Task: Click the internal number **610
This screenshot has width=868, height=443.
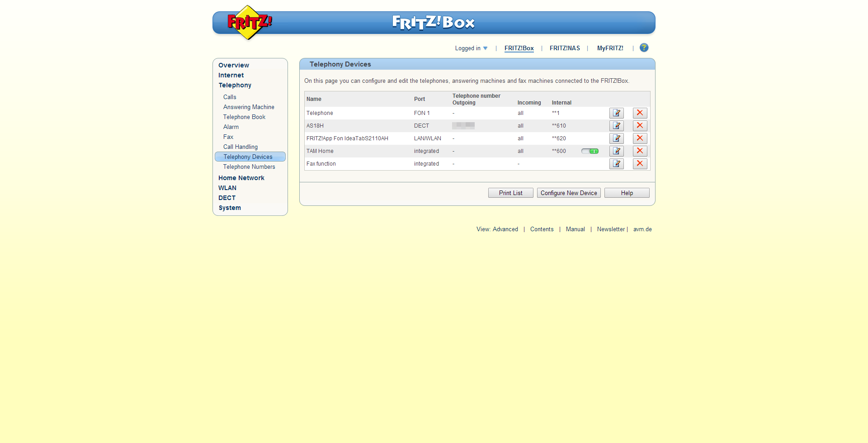Action: click(x=559, y=126)
